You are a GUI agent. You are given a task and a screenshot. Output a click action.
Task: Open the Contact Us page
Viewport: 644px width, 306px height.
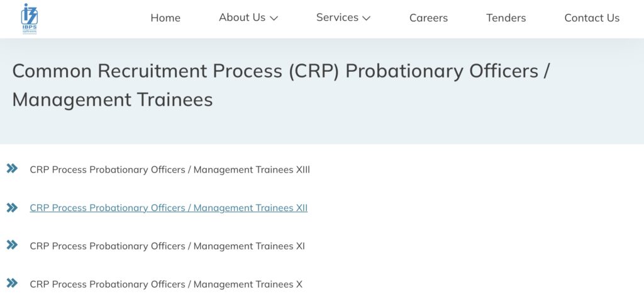point(592,18)
